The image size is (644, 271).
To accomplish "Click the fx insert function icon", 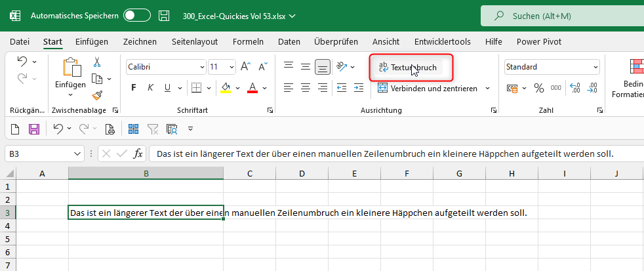I will [138, 154].
